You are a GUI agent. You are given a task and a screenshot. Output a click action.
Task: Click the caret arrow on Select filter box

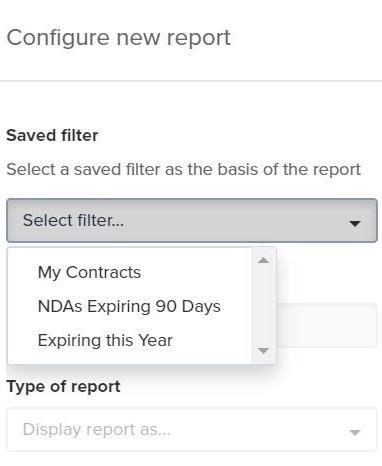[355, 223]
